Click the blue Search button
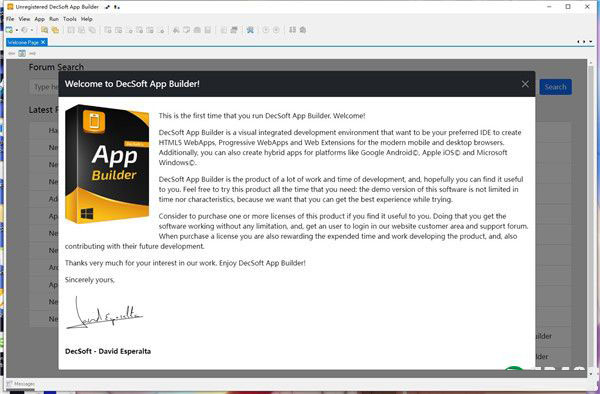Image resolution: width=600 pixels, height=394 pixels. pos(556,87)
